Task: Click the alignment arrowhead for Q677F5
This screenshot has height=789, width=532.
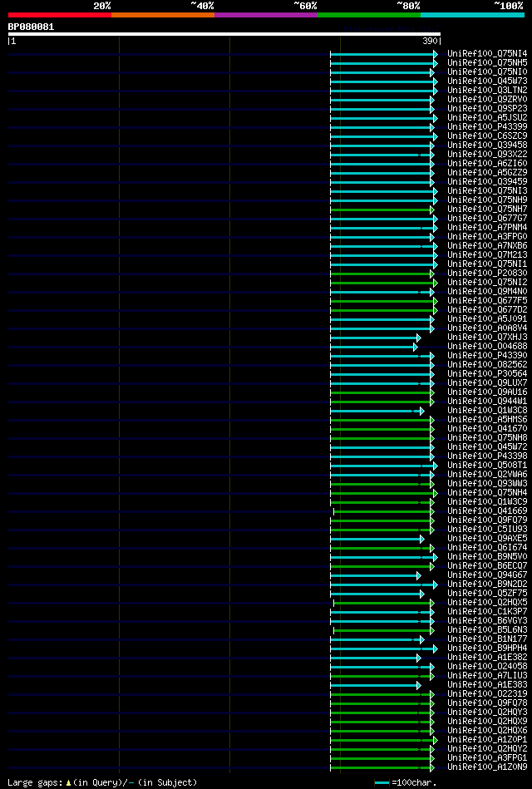Action: pyautogui.click(x=436, y=301)
